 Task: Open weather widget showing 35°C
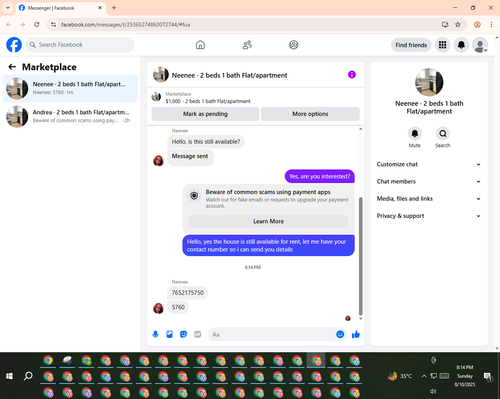[400, 376]
